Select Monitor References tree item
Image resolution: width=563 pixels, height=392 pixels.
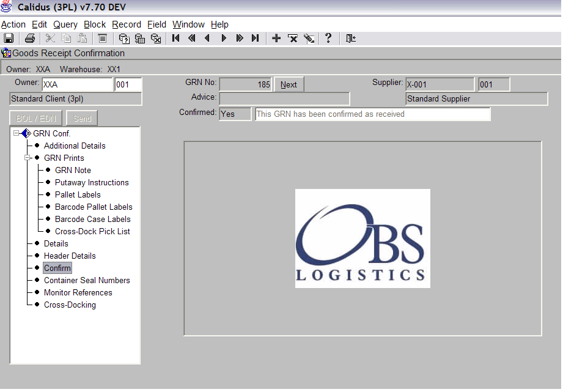[x=78, y=292]
